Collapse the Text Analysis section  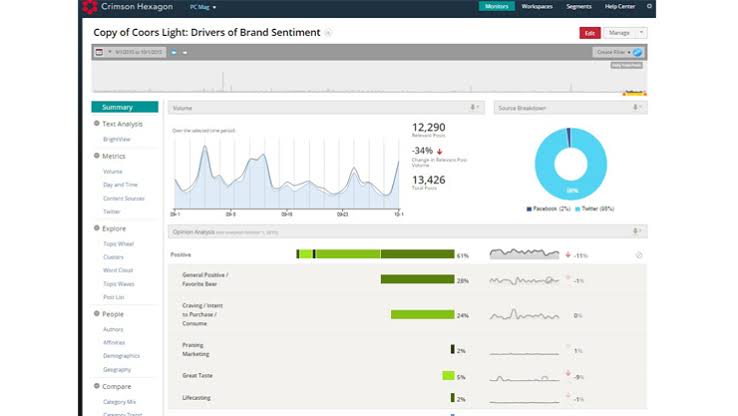pyautogui.click(x=96, y=123)
